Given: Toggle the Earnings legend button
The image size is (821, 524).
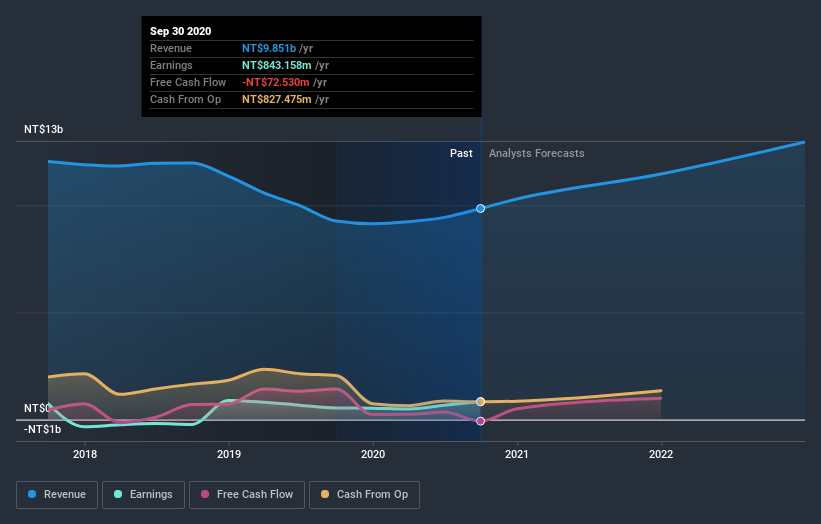Looking at the screenshot, I should [x=143, y=495].
